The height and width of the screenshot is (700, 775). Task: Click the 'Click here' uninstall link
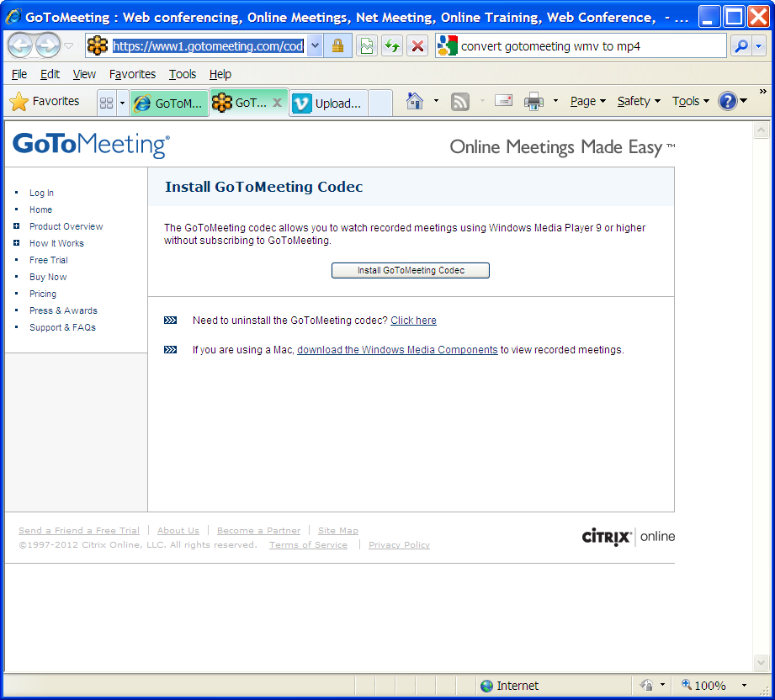coord(413,321)
